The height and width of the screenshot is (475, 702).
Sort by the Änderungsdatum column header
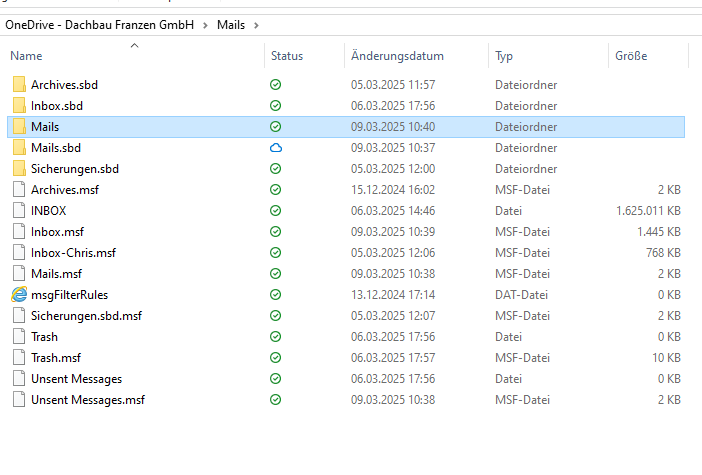tap(397, 56)
